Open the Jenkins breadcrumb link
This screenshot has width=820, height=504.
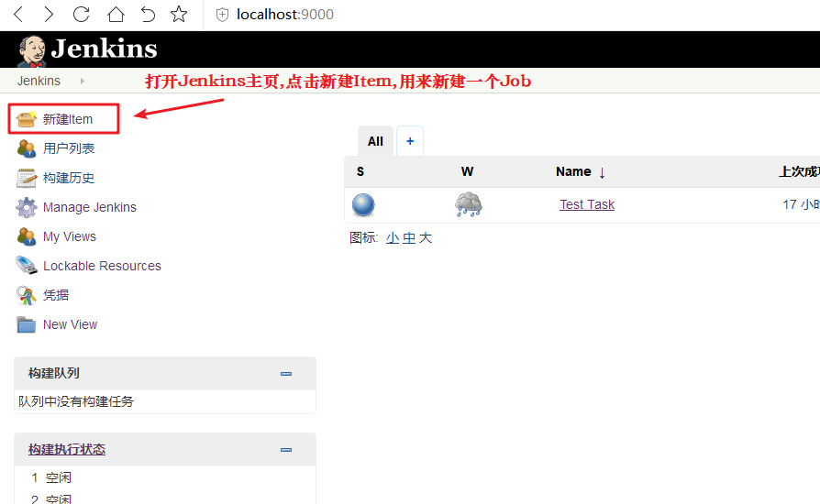tap(39, 81)
